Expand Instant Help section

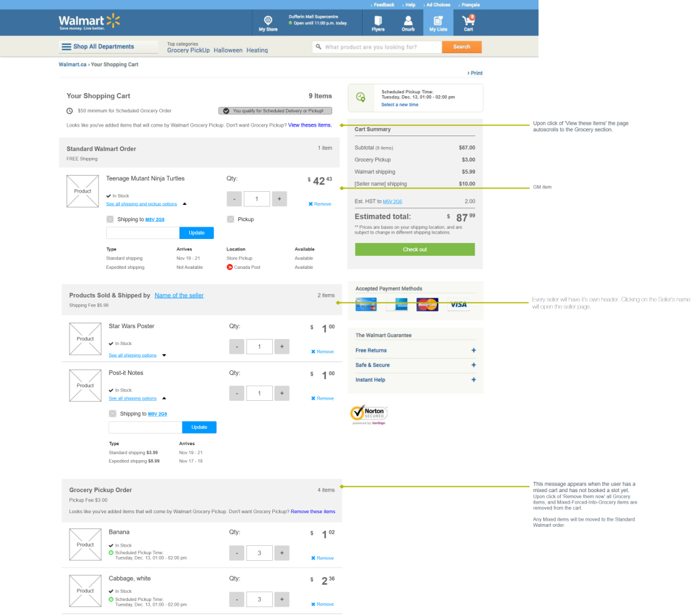coord(474,380)
